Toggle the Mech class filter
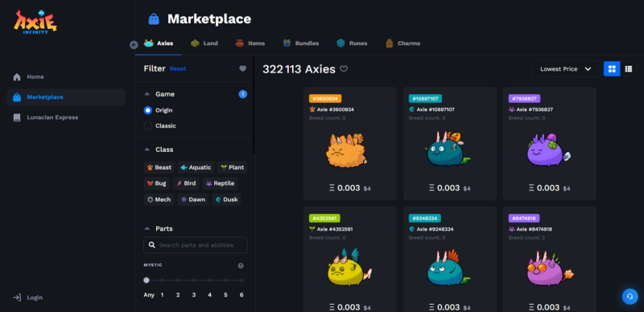This screenshot has width=644, height=312. 159,199
